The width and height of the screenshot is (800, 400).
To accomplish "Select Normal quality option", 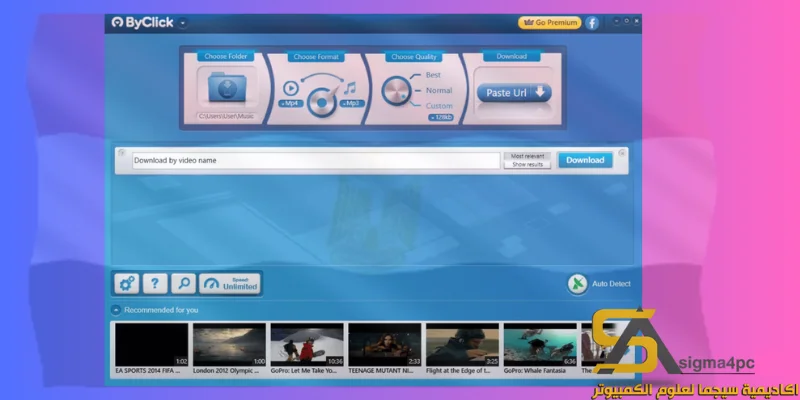I will pyautogui.click(x=439, y=90).
